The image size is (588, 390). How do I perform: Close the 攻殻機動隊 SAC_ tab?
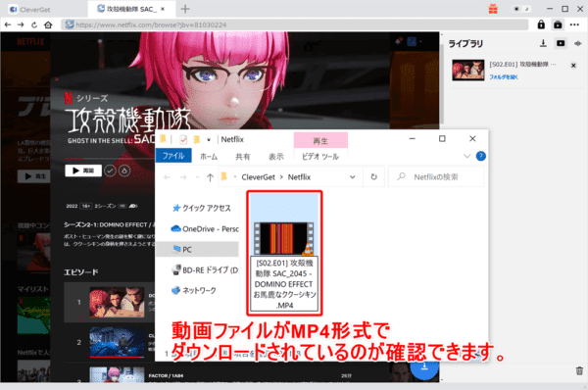click(163, 9)
